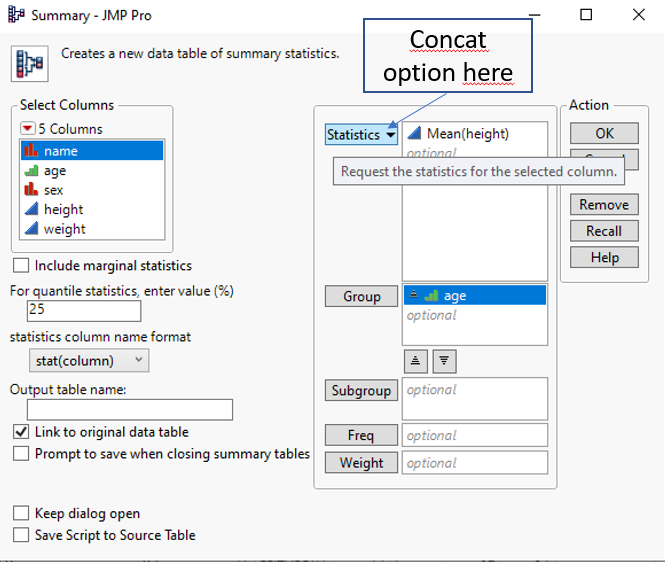Click the Group button
This screenshot has height=562, width=665.
tap(361, 296)
